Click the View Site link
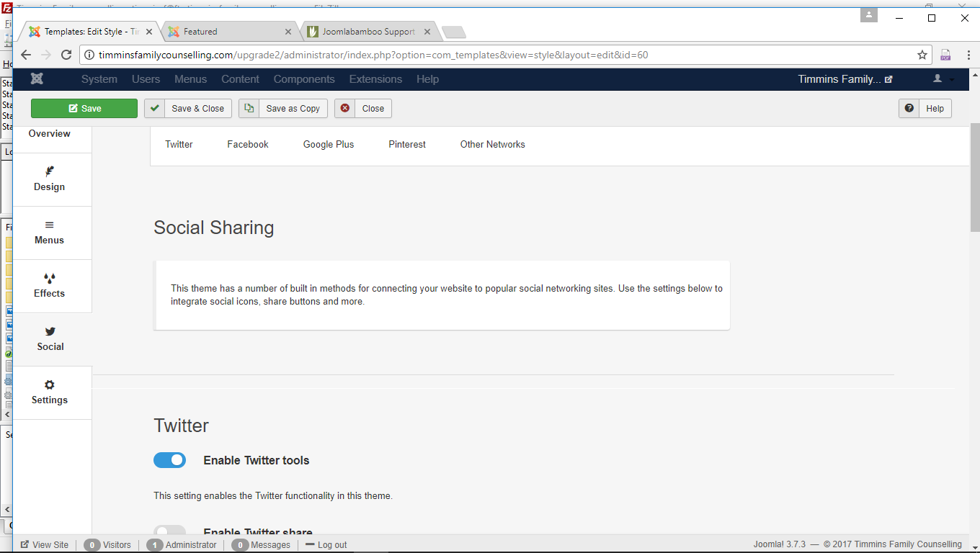 pyautogui.click(x=45, y=545)
